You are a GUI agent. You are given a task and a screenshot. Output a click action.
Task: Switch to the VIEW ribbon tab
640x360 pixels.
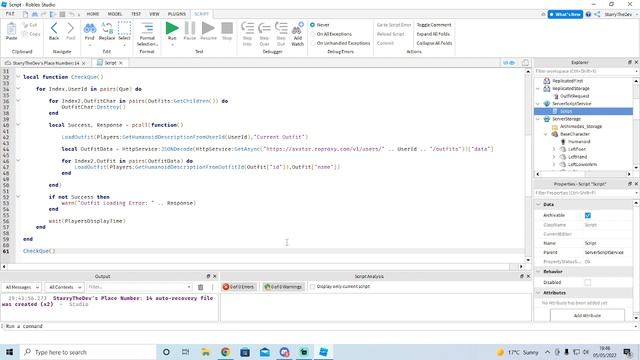pos(154,14)
